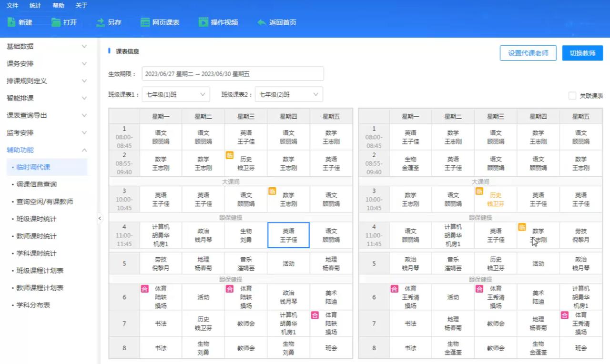Click the 生效期限 date range field
The height and width of the screenshot is (364, 610).
[x=233, y=74]
